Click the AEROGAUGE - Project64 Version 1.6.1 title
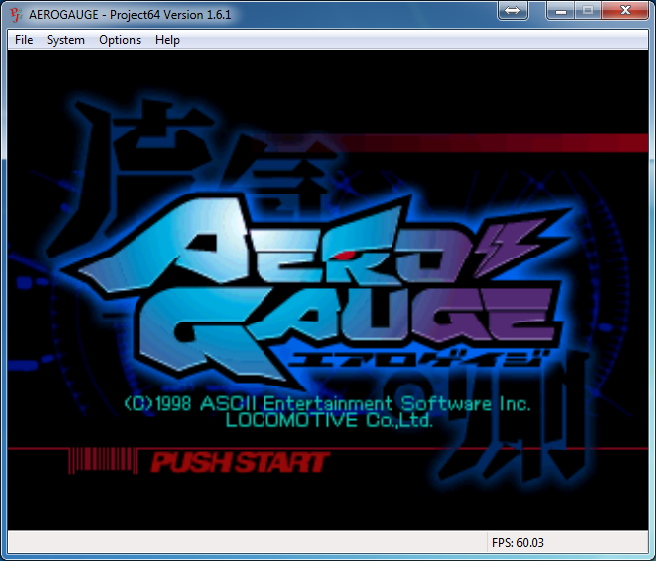The width and height of the screenshot is (656, 561). pos(130,15)
